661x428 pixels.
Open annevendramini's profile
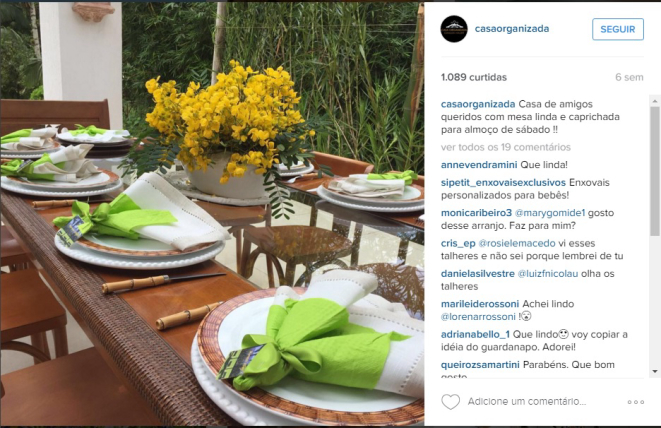point(479,165)
